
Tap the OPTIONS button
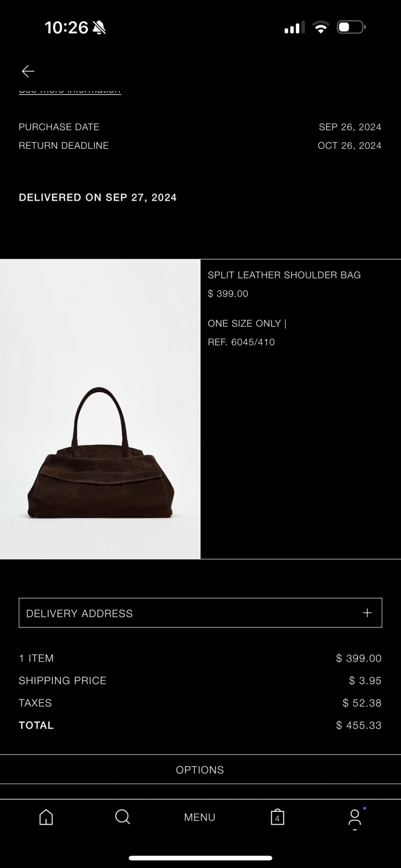[200, 770]
